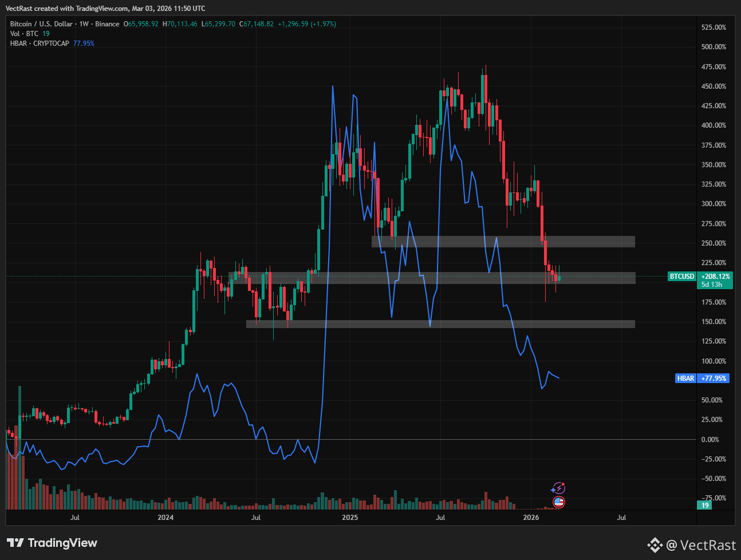The image size is (741, 560).
Task: Select the open value O65,958.92
Action: [x=142, y=24]
